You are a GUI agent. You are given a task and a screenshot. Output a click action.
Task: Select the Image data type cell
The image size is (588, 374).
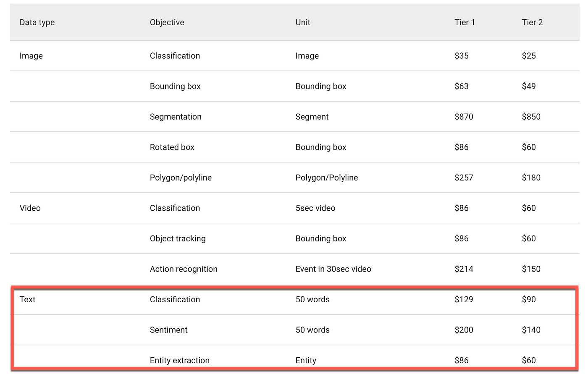(x=31, y=56)
